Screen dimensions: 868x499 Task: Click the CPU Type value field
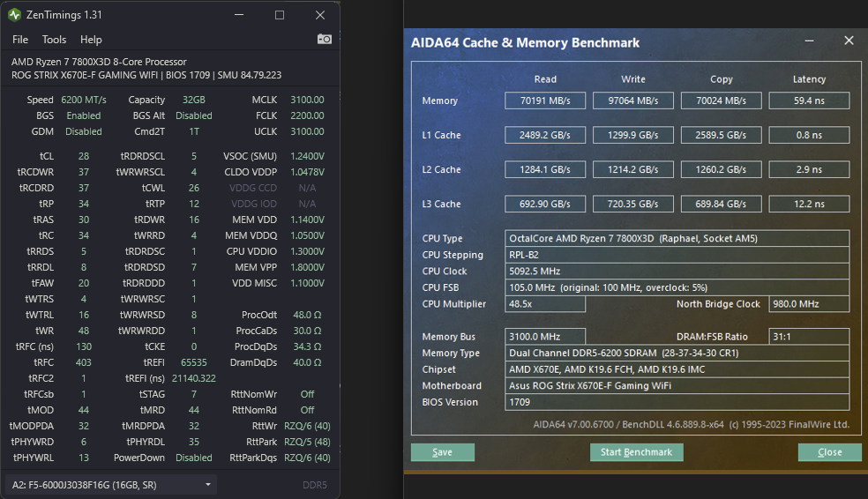(677, 238)
